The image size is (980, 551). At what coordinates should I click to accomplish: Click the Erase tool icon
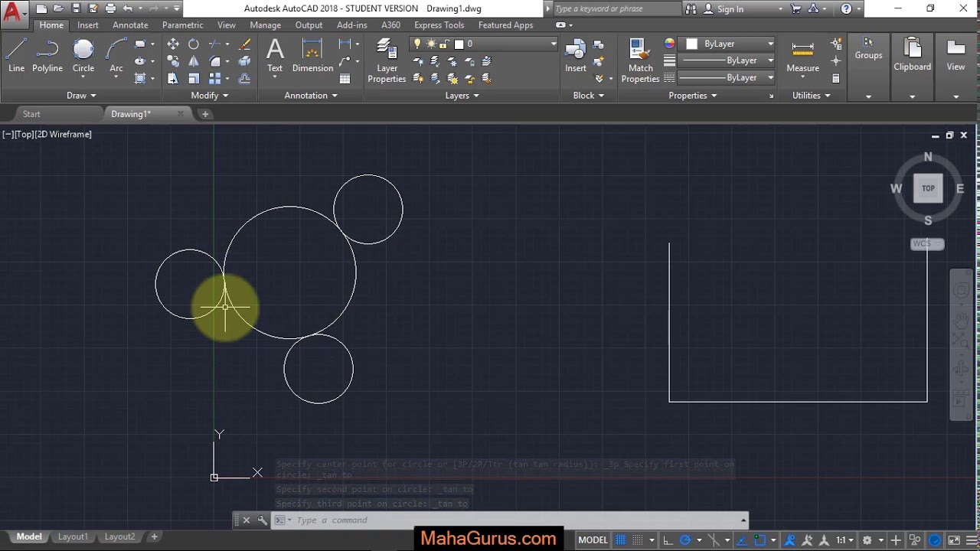(x=245, y=44)
